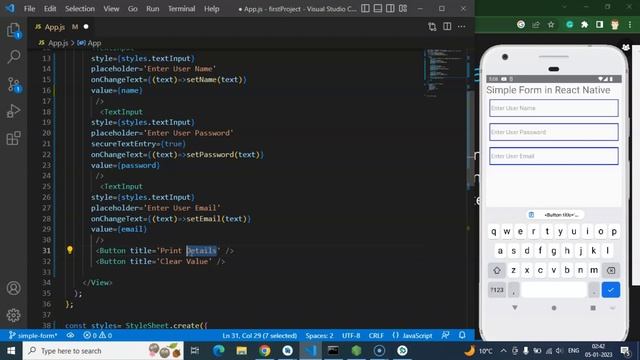Click the lightbulb code action on line 31
This screenshot has height=360, width=640.
(x=70, y=250)
